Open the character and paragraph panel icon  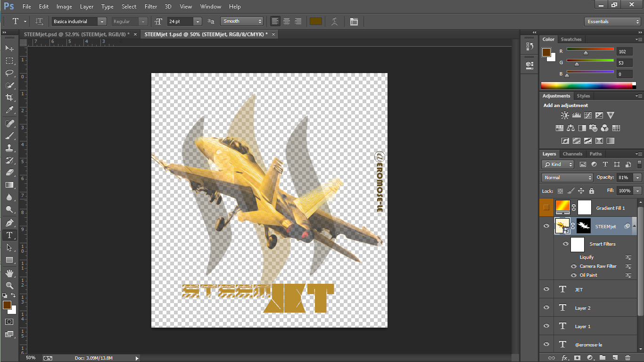(354, 21)
